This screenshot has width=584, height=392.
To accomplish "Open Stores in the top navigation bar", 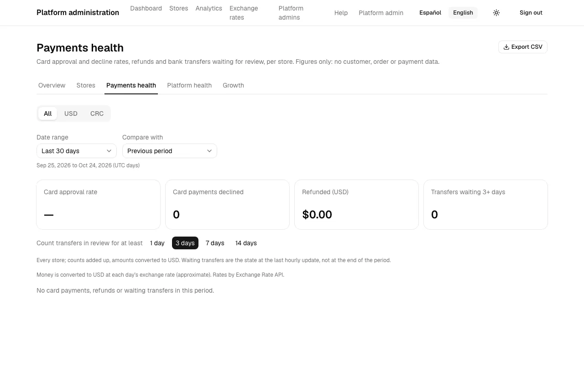I will click(x=179, y=8).
